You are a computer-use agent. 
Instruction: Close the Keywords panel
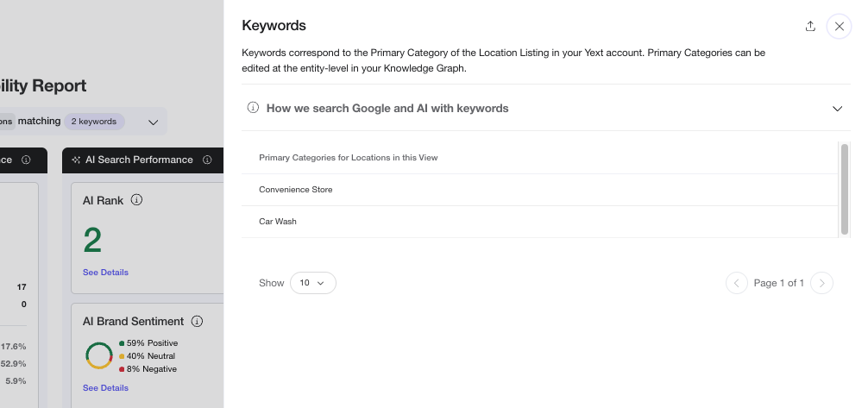coord(839,26)
